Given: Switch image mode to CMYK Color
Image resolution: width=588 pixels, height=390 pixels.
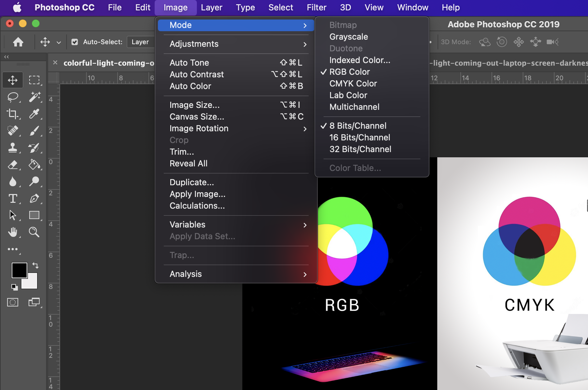Looking at the screenshot, I should pyautogui.click(x=353, y=84).
